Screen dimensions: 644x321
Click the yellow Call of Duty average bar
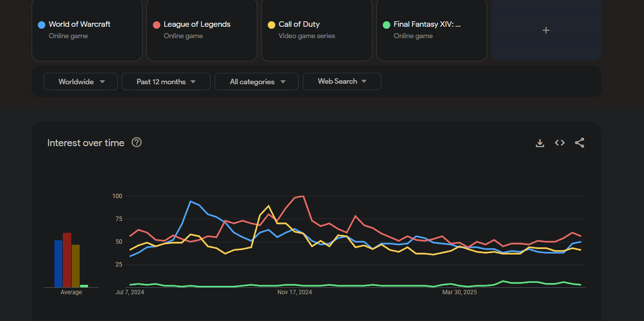point(76,266)
